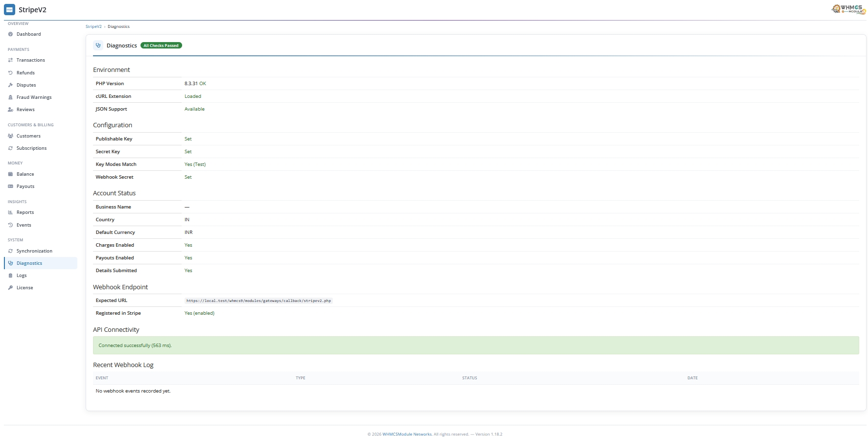Click the Logs clipboard icon
The height and width of the screenshot is (441, 868).
point(10,276)
